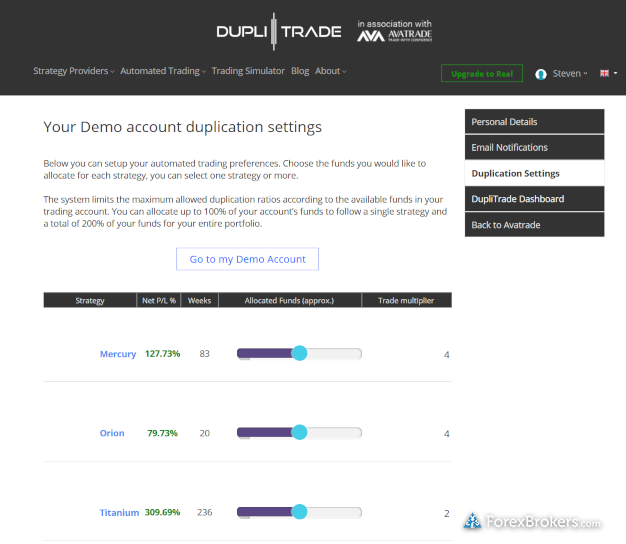Image resolution: width=626 pixels, height=544 pixels.
Task: Click the DupliTrade logo
Action: pos(279,32)
